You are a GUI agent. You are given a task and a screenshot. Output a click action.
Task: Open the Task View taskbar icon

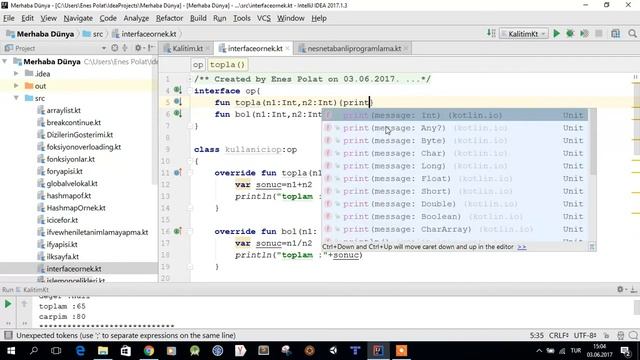tap(56, 351)
